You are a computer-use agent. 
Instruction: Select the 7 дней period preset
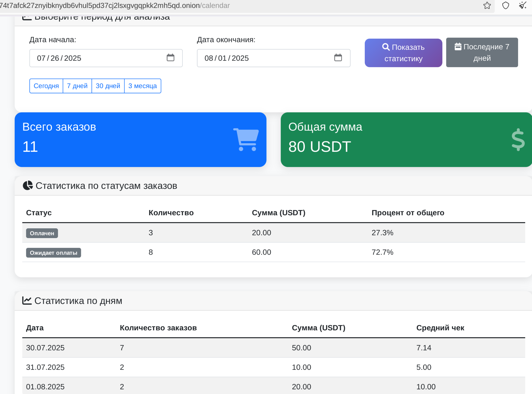tap(77, 86)
